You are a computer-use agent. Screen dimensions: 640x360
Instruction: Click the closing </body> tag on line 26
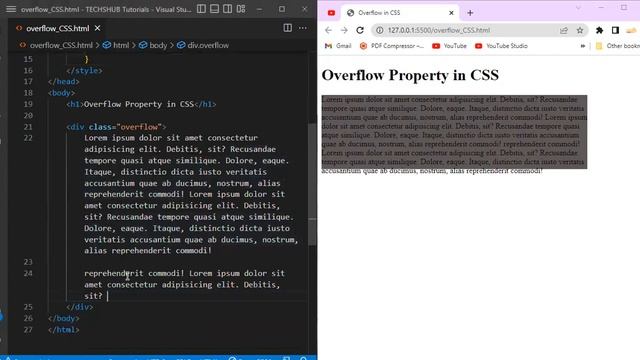click(x=64, y=318)
